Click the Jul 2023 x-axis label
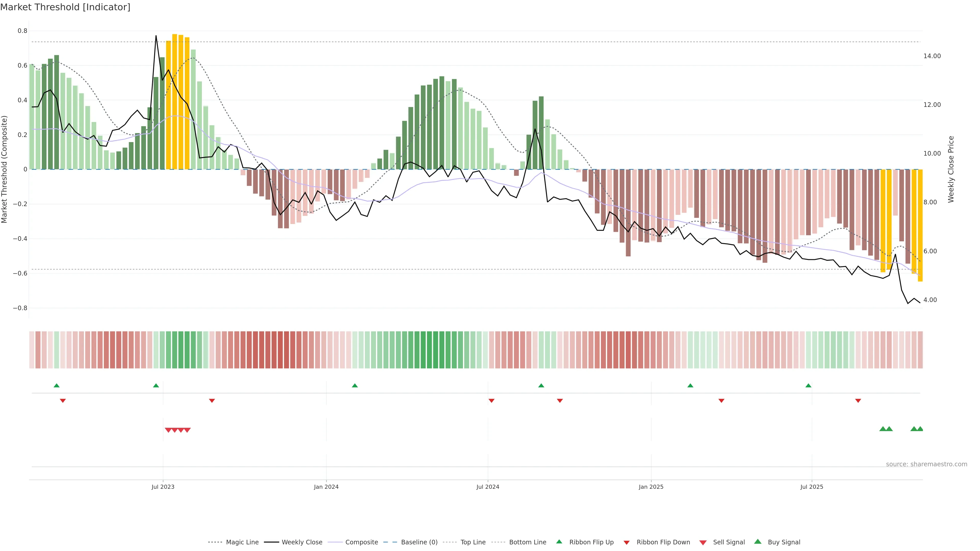The width and height of the screenshot is (980, 551). [x=163, y=487]
